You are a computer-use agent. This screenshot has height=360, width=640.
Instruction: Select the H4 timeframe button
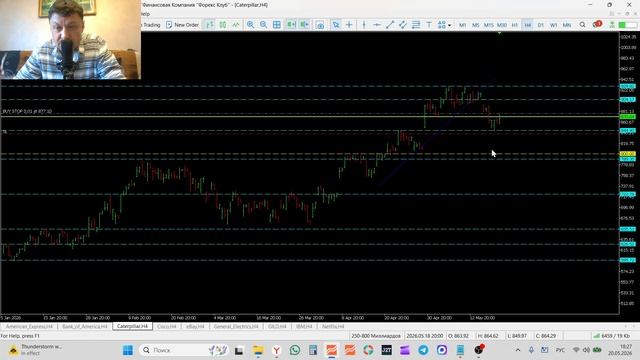click(528, 25)
